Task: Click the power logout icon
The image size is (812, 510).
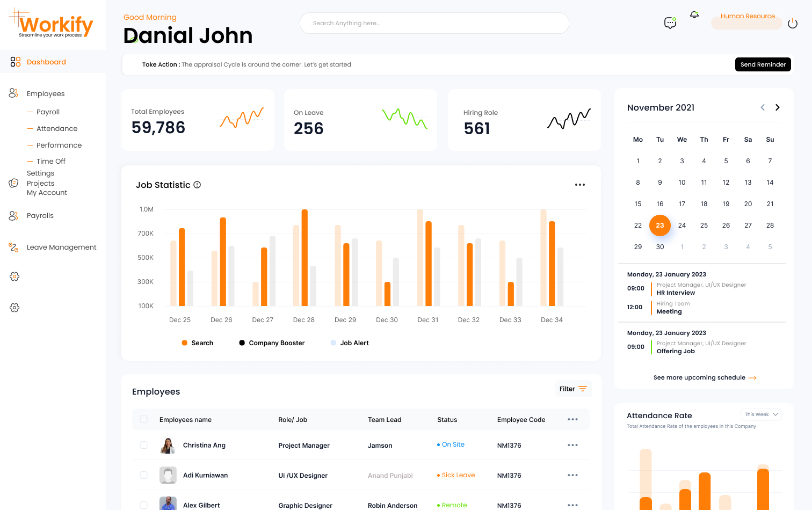Action: (792, 23)
